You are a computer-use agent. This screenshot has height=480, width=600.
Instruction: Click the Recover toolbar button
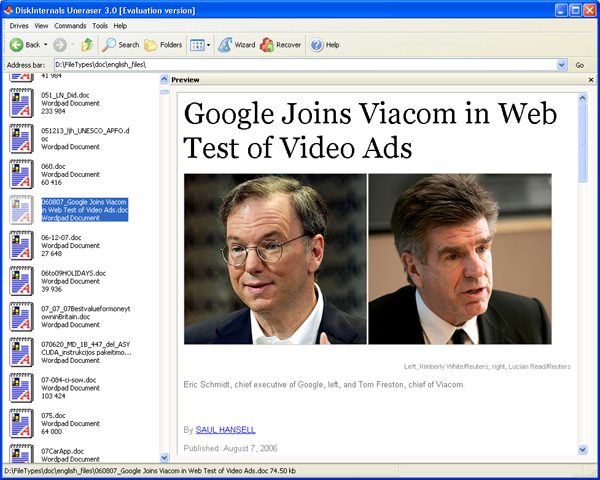[280, 45]
